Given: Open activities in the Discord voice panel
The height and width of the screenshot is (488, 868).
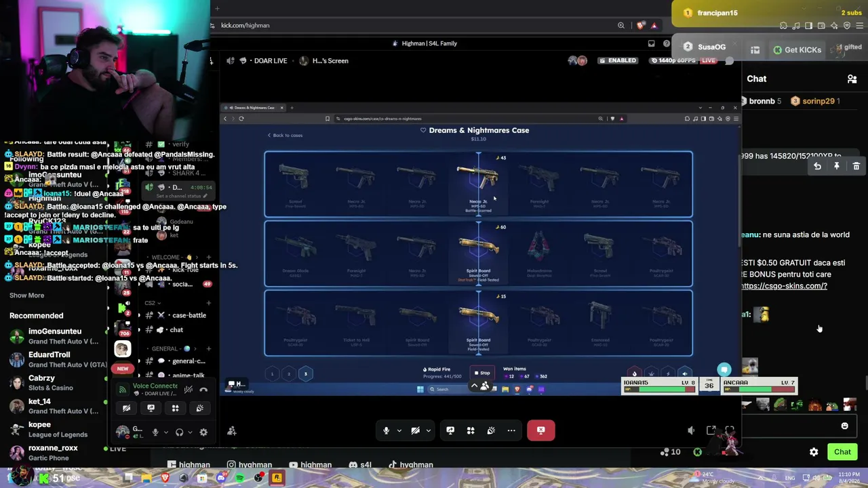Looking at the screenshot, I should pyautogui.click(x=175, y=408).
